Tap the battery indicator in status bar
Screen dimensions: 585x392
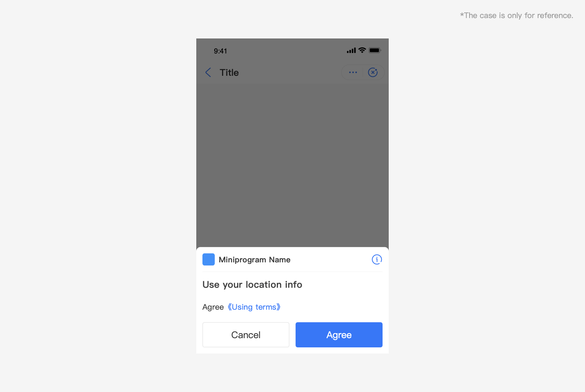click(375, 50)
